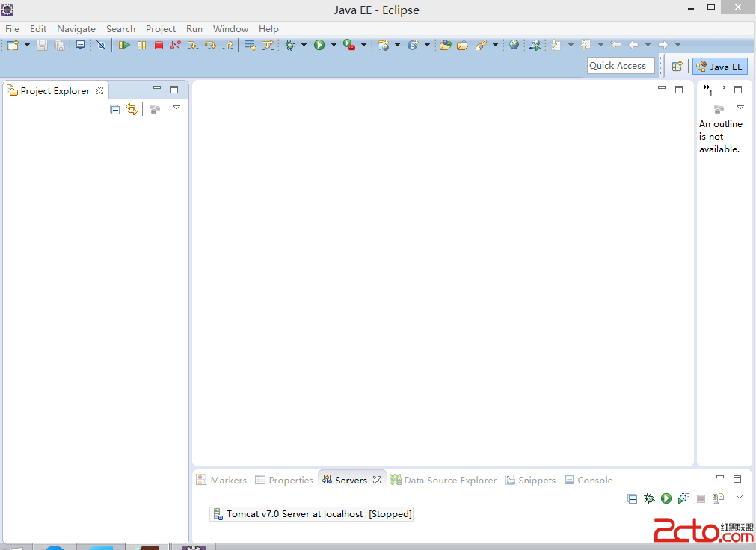Image resolution: width=756 pixels, height=550 pixels.
Task: Open the New wizard dropdown arrow
Action: [27, 45]
